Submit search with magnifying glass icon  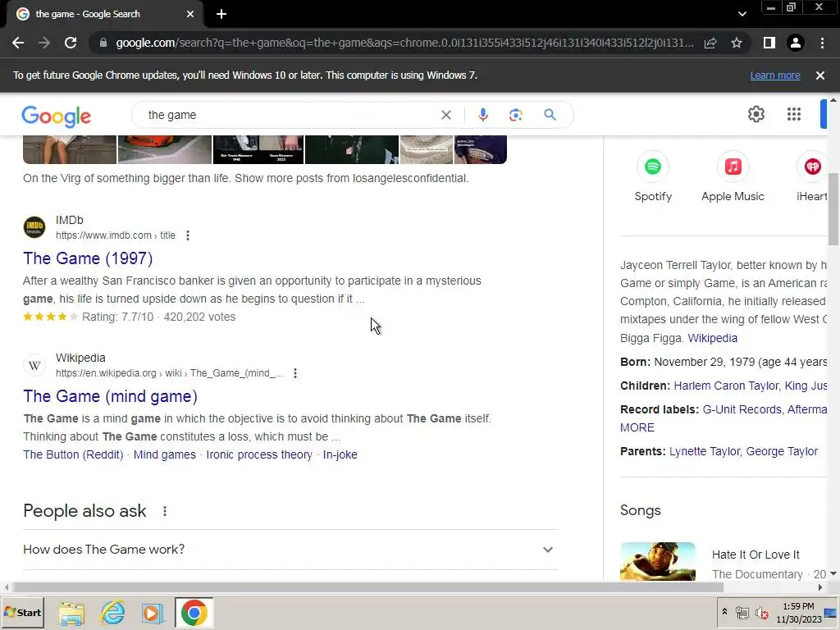pyautogui.click(x=550, y=115)
